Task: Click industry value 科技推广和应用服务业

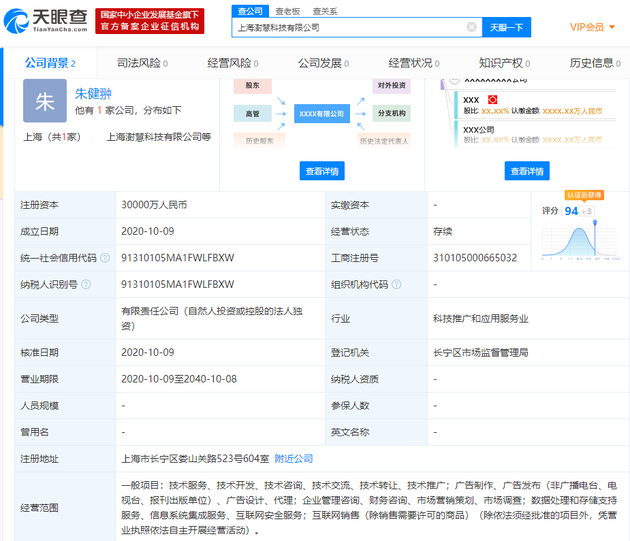Action: point(481,319)
